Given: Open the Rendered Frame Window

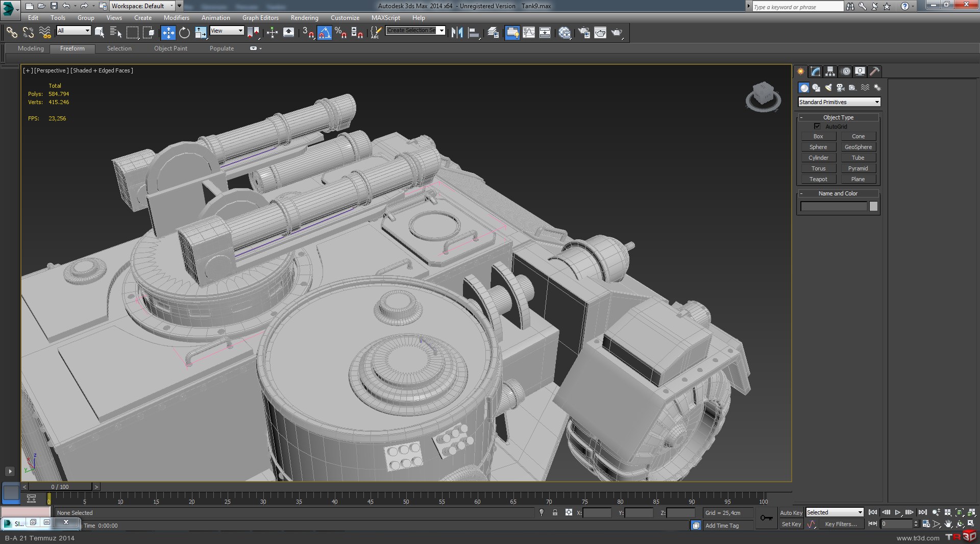Looking at the screenshot, I should (x=600, y=33).
